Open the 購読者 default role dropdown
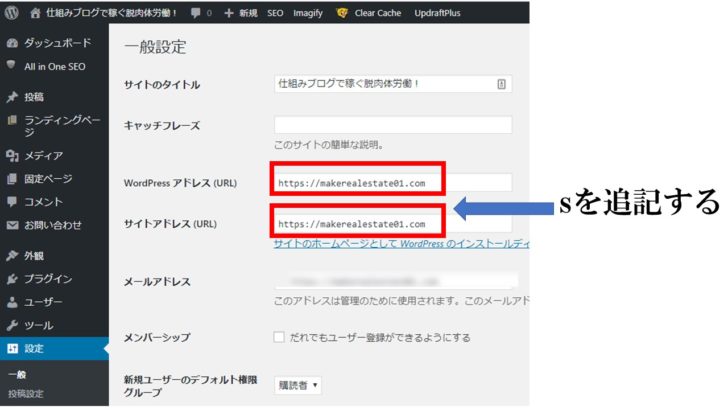Screen dimensions: 728x410 (x=298, y=385)
